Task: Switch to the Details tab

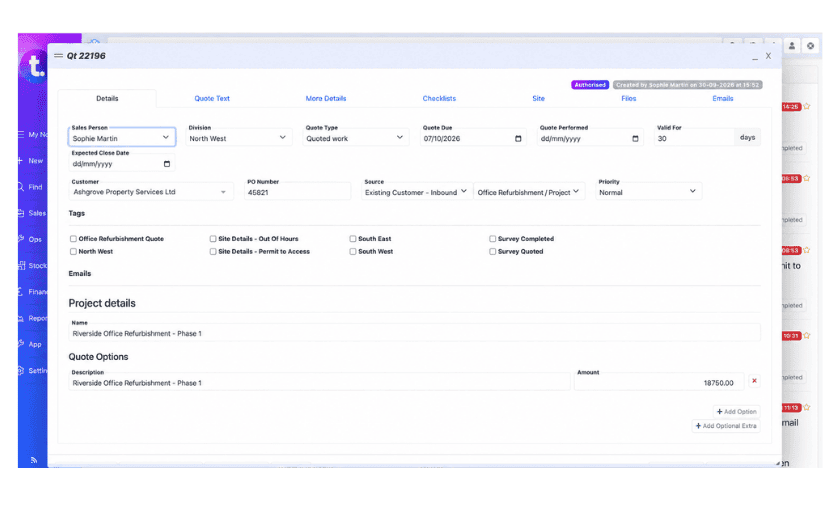Action: tap(107, 99)
